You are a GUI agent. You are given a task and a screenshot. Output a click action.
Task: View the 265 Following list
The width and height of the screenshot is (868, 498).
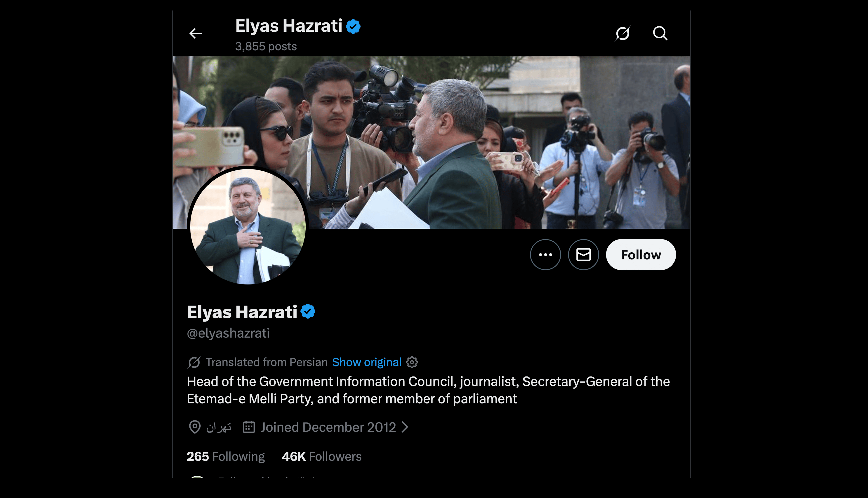[x=225, y=457]
